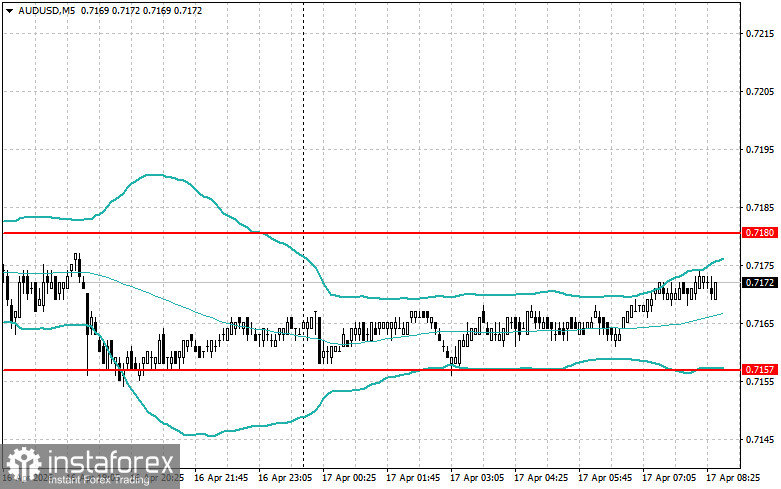Click the 17 Apr 07:05 time label

click(669, 478)
